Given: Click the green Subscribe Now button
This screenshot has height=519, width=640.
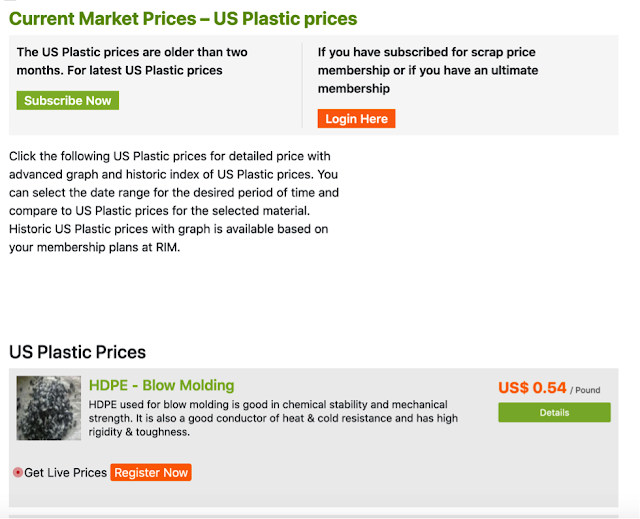Looking at the screenshot, I should (x=68, y=101).
